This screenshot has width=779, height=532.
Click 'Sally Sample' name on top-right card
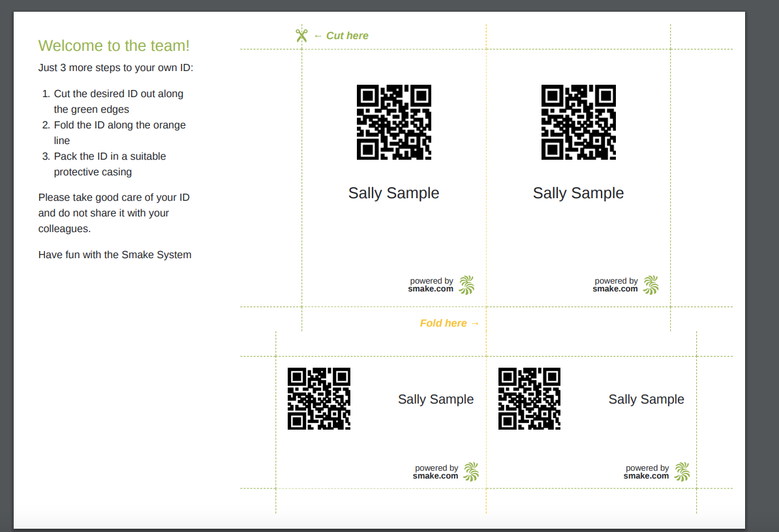point(578,193)
